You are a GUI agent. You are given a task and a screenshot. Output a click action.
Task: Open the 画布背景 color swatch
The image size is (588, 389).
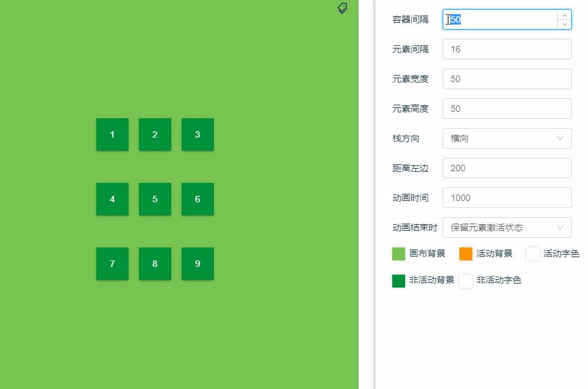pyautogui.click(x=399, y=254)
